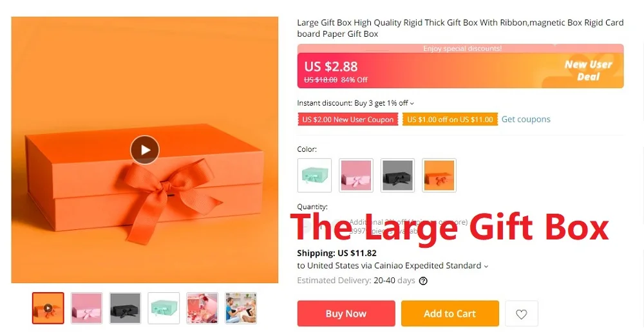Expand Cainiao Expedited Standard shipping options
This screenshot has height=336, width=644.
pyautogui.click(x=486, y=266)
